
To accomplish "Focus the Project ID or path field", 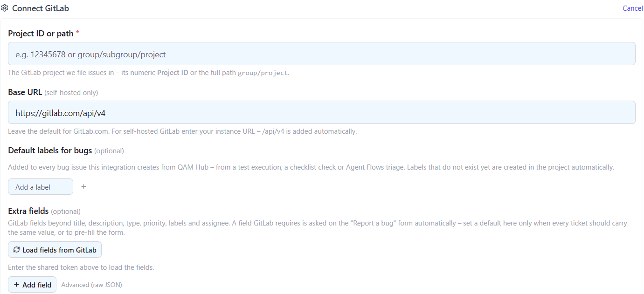I will coord(321,54).
